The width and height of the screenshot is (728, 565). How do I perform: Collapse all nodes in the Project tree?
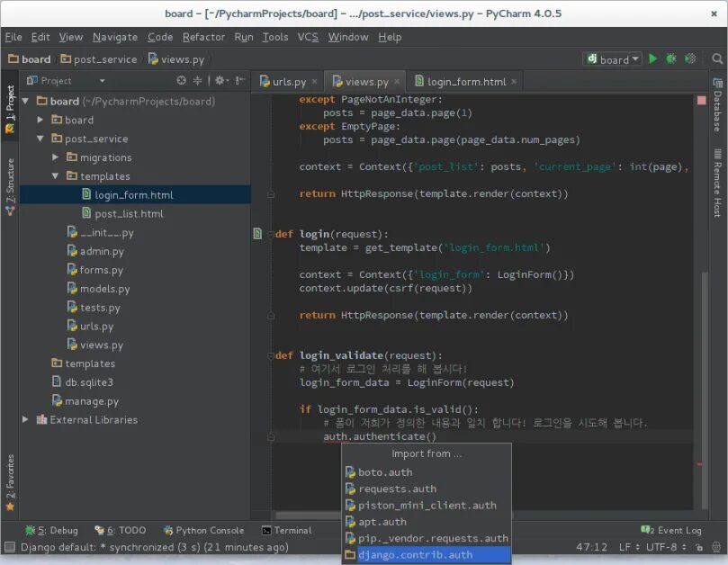coord(197,80)
